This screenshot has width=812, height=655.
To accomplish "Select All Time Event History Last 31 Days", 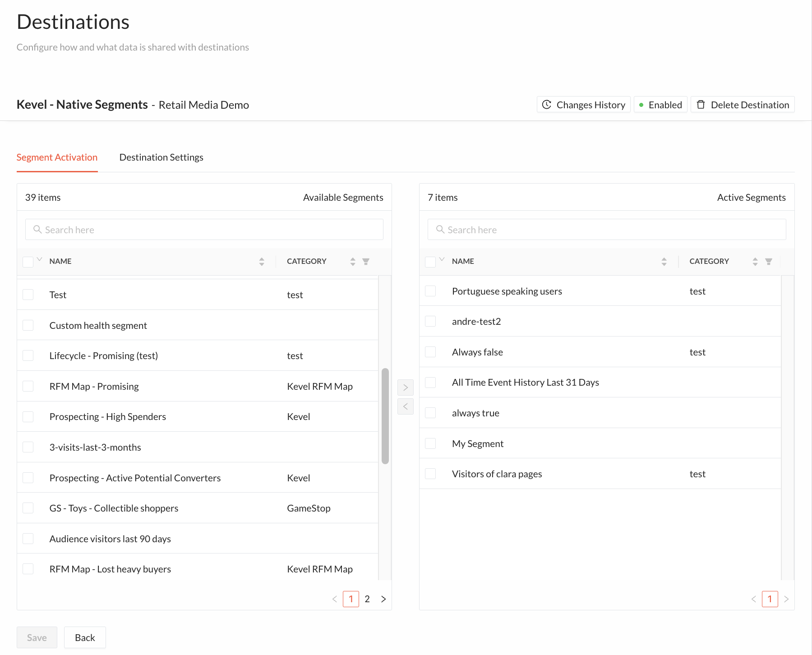I will click(x=600, y=382).
